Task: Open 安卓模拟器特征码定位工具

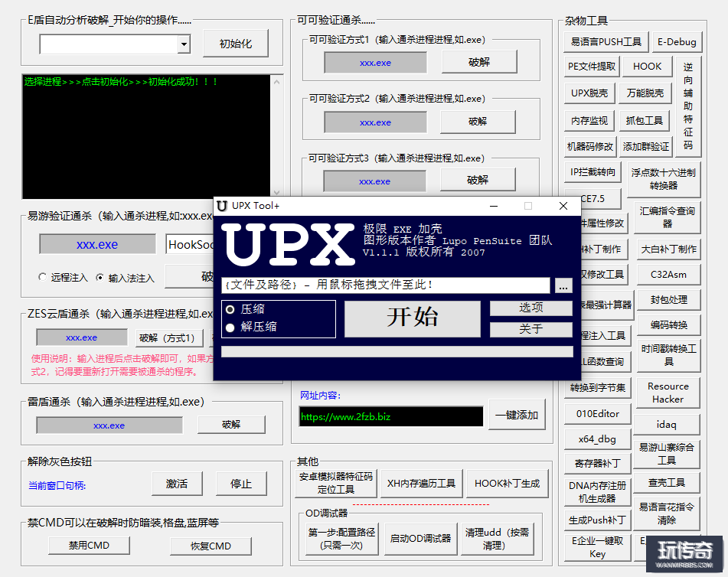Action: click(x=336, y=483)
